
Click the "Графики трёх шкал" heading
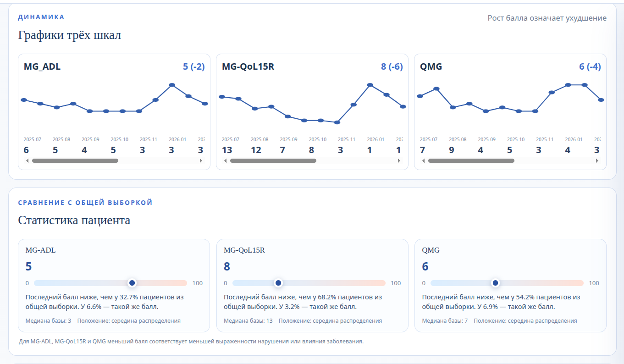coord(70,35)
